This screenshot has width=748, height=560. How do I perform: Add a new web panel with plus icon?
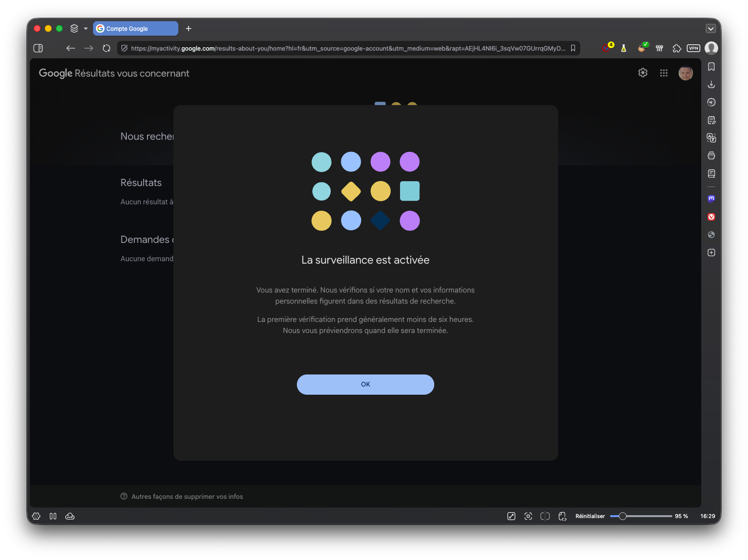711,253
